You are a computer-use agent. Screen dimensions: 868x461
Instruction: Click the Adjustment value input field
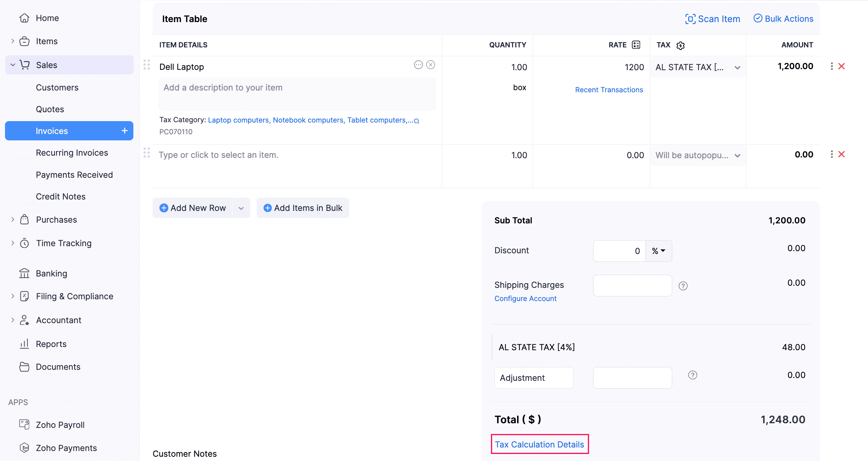click(x=632, y=378)
